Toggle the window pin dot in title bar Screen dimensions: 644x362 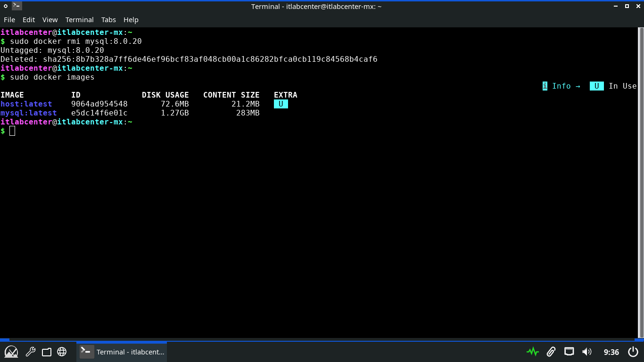tap(6, 6)
